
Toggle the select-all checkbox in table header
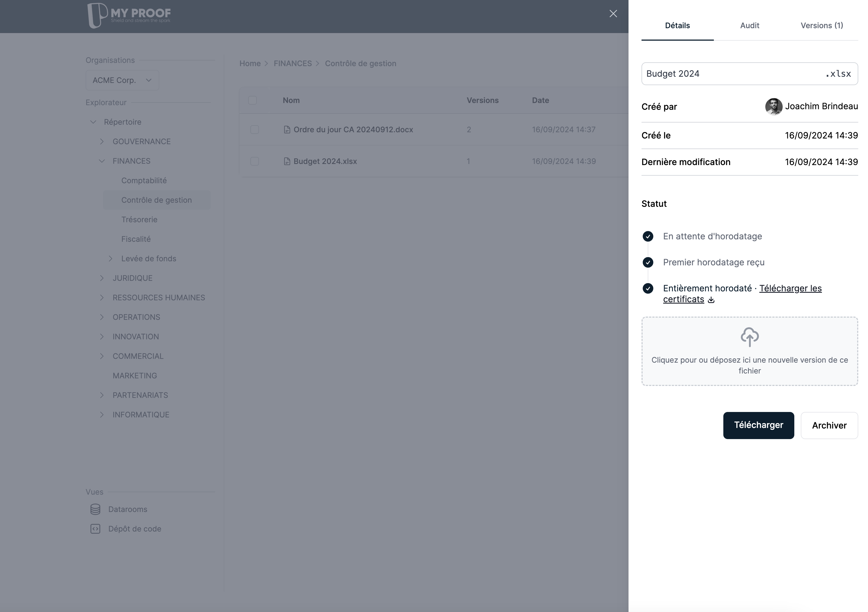tap(252, 100)
